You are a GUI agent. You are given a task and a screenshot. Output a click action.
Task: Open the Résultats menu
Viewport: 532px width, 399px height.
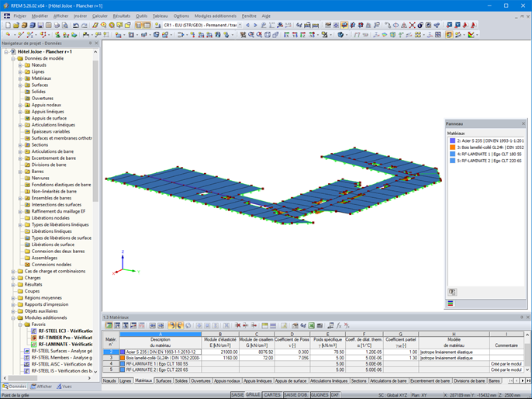point(122,16)
